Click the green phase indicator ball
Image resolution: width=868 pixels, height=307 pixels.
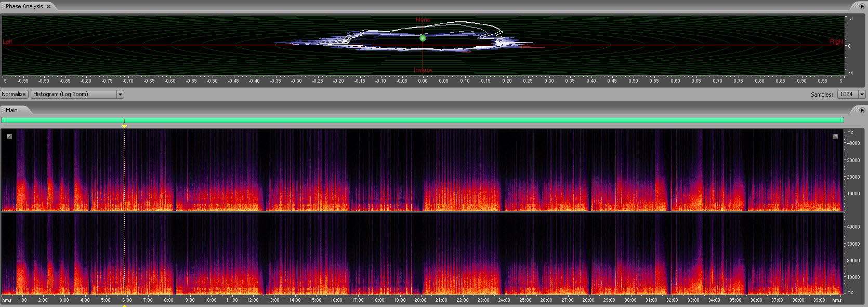423,38
